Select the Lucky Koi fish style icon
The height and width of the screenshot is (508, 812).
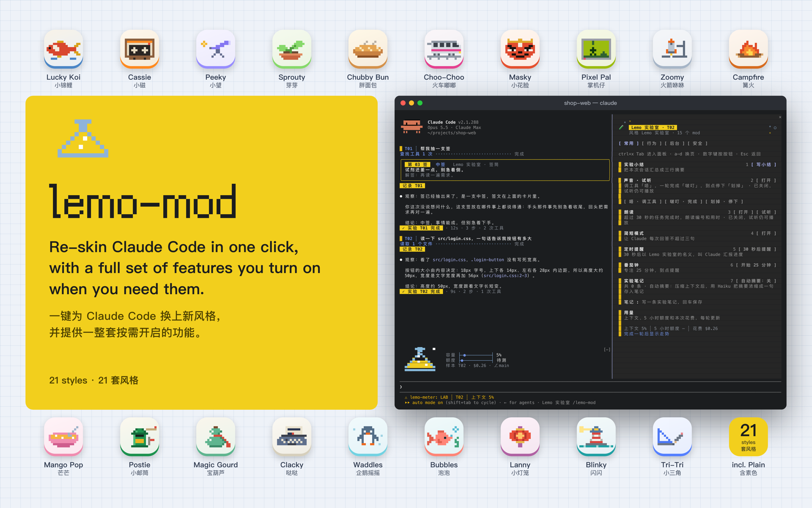pyautogui.click(x=63, y=49)
